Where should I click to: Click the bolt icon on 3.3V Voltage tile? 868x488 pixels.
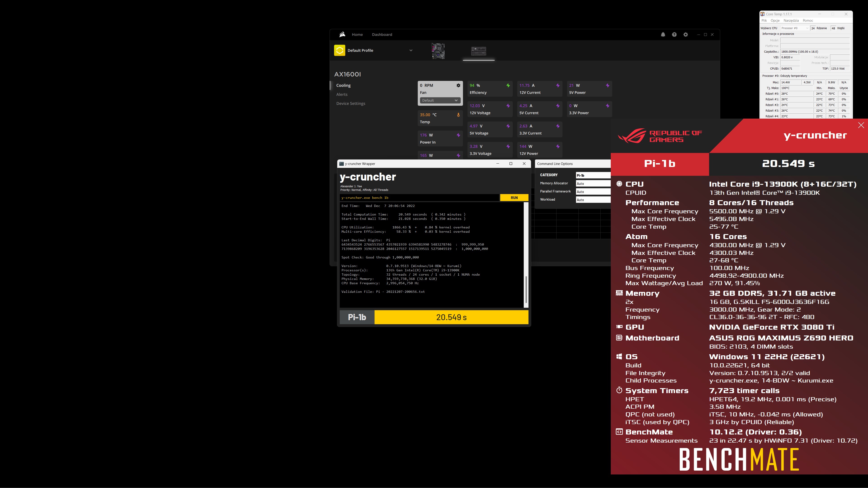click(508, 146)
